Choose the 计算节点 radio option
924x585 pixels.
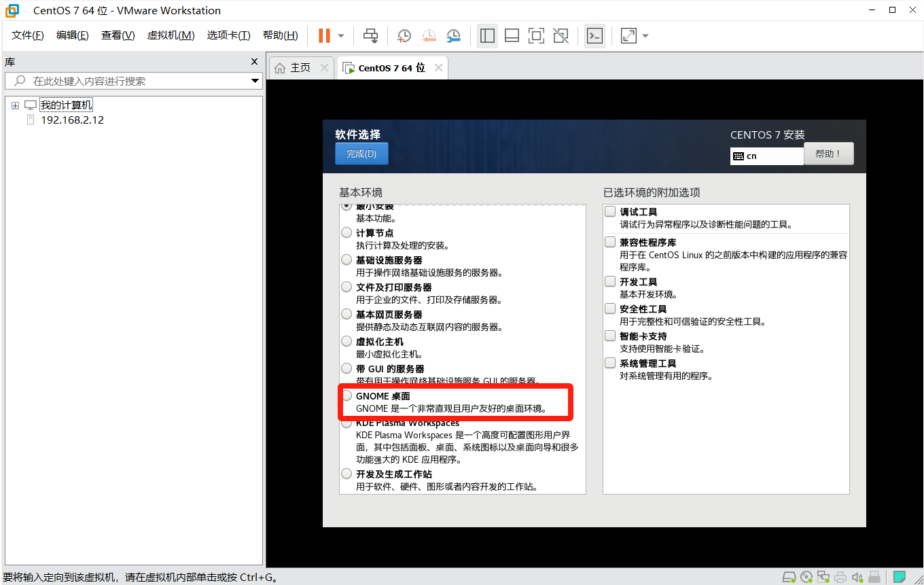point(347,232)
